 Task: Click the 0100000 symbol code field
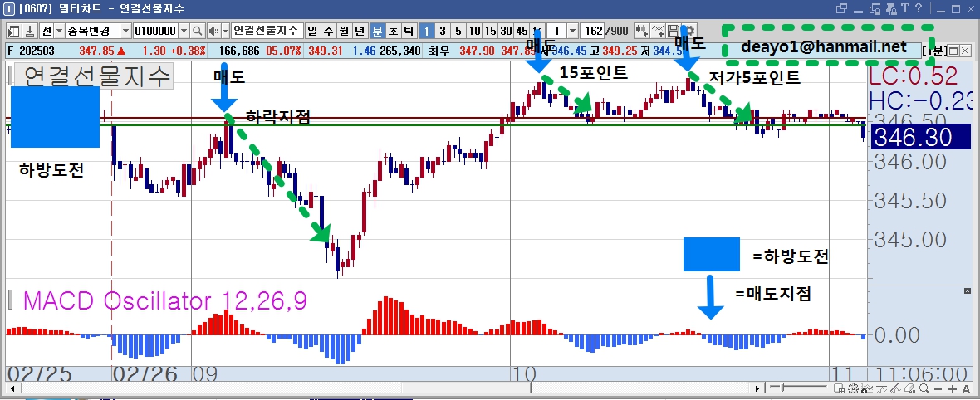point(156,31)
